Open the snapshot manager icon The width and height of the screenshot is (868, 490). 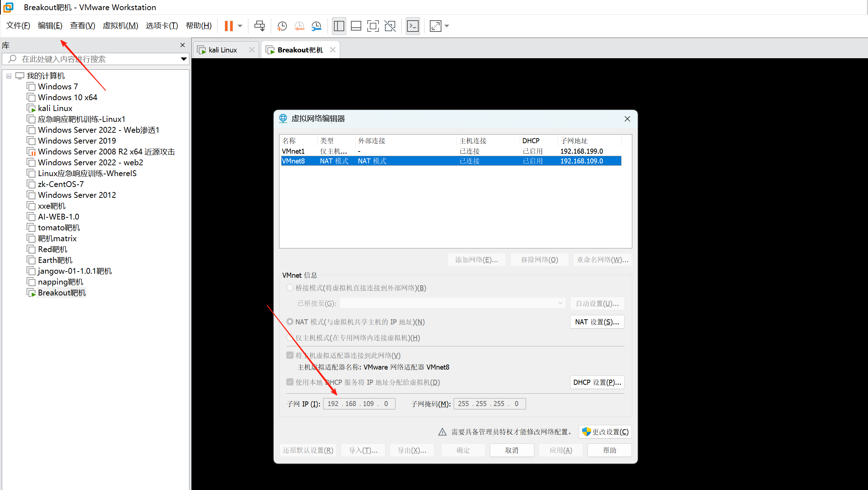click(316, 26)
